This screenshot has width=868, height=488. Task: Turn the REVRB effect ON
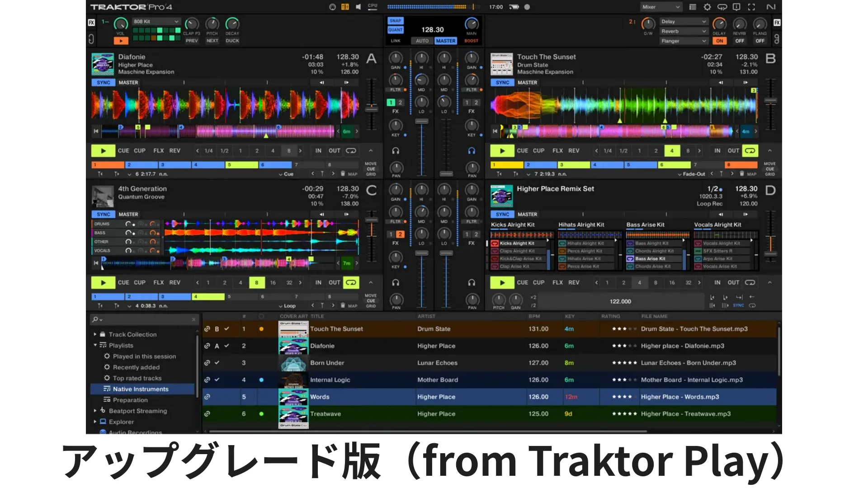click(x=740, y=41)
